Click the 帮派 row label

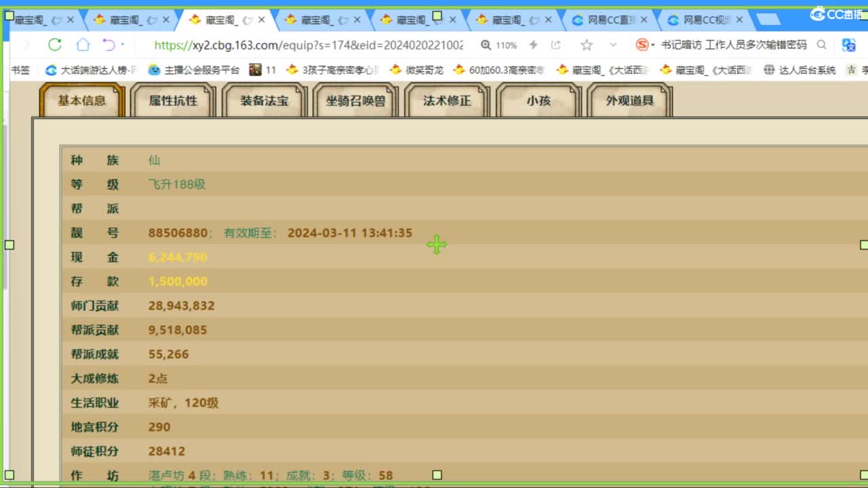click(95, 209)
